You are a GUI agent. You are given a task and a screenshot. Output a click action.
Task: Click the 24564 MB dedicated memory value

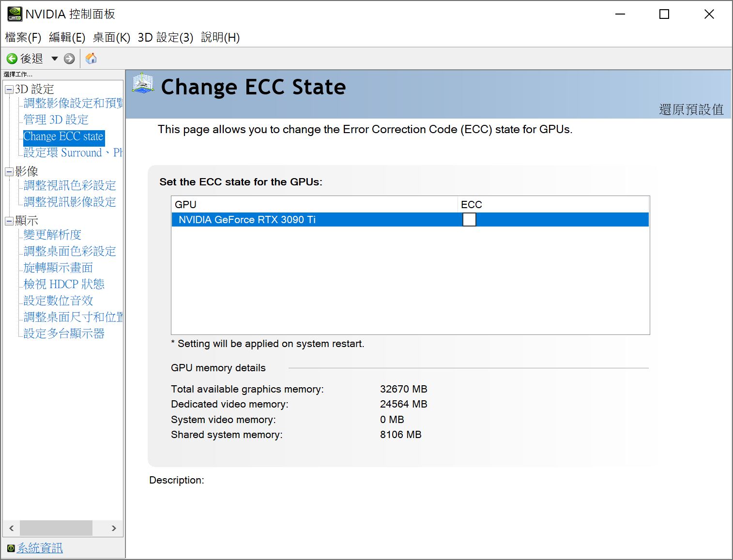point(404,404)
